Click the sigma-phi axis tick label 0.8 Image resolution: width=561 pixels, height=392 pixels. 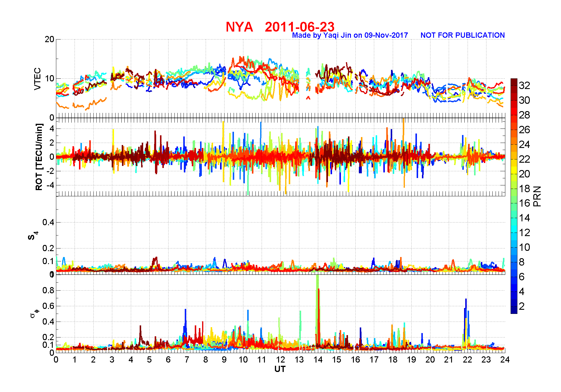[48, 290]
